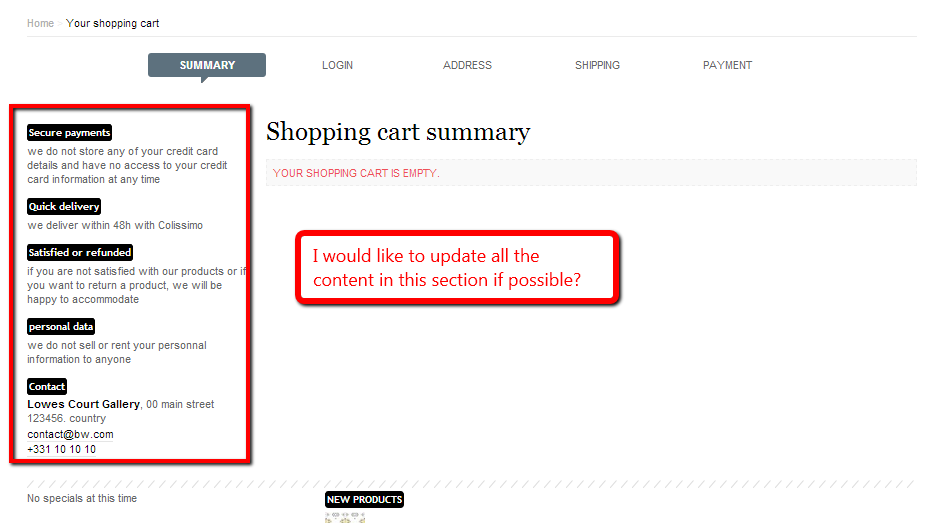Viewport: 929px width, 523px height.
Task: Go to the Home breadcrumb link
Action: tap(40, 23)
